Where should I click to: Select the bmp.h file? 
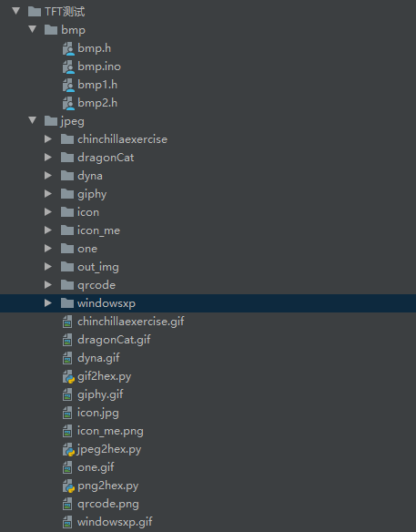coord(95,48)
